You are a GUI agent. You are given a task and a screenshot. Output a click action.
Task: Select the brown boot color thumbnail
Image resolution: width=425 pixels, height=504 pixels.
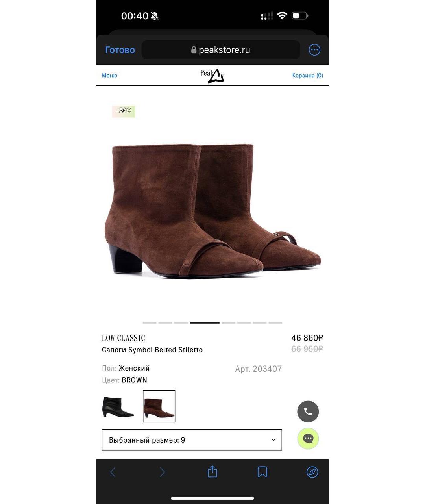tap(159, 406)
